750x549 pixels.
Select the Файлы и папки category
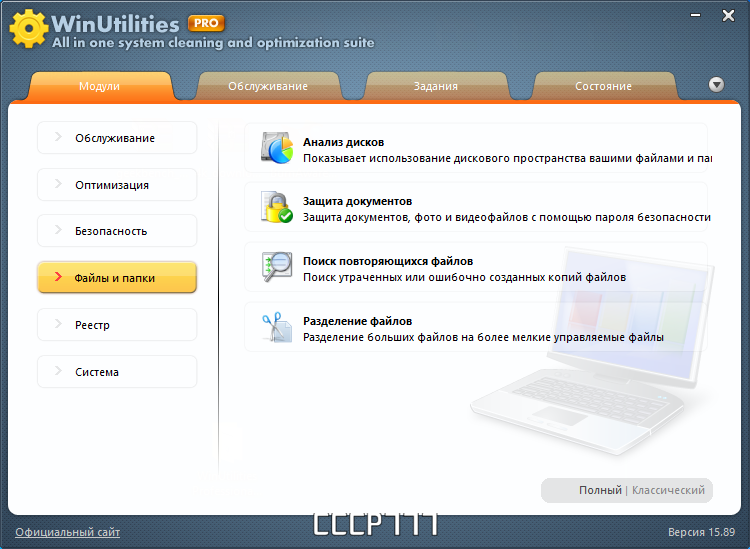[117, 277]
